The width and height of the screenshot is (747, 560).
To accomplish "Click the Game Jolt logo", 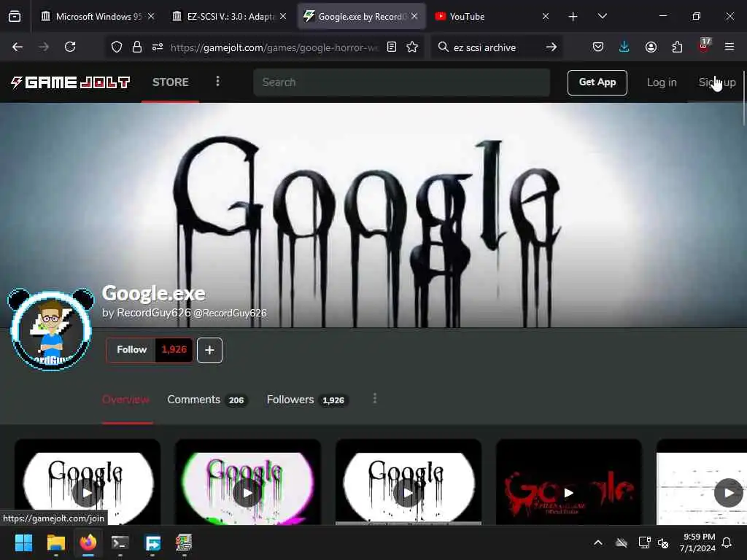I will pyautogui.click(x=70, y=82).
